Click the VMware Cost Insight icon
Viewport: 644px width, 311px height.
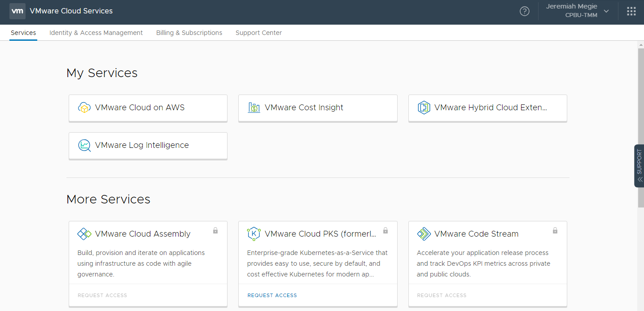pyautogui.click(x=254, y=108)
